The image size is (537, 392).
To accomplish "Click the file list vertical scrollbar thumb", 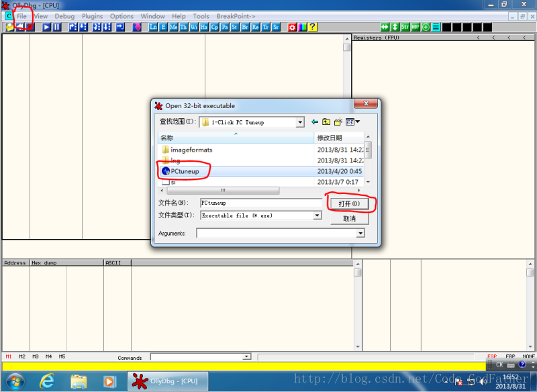I will [368, 150].
